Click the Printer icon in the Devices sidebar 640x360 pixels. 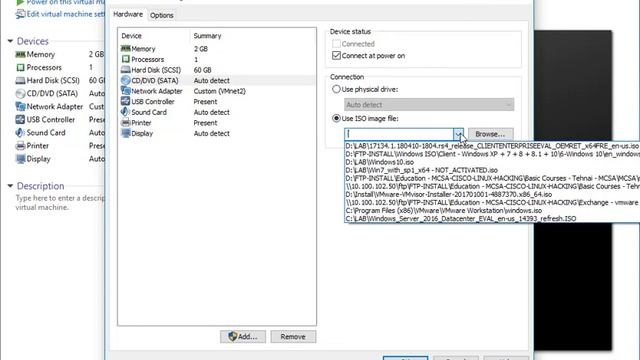(20, 146)
